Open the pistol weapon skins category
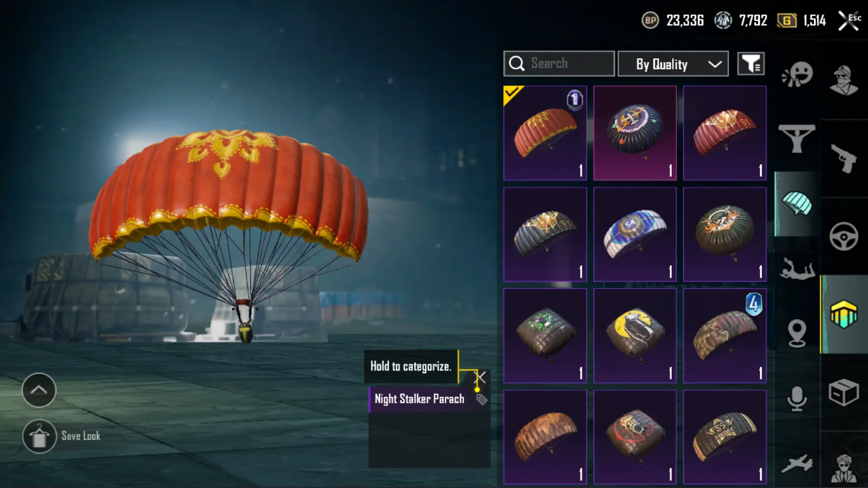 coord(844,158)
